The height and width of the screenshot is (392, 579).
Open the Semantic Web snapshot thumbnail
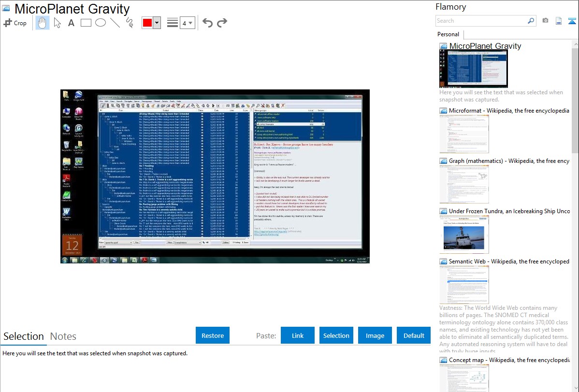pyautogui.click(x=464, y=285)
